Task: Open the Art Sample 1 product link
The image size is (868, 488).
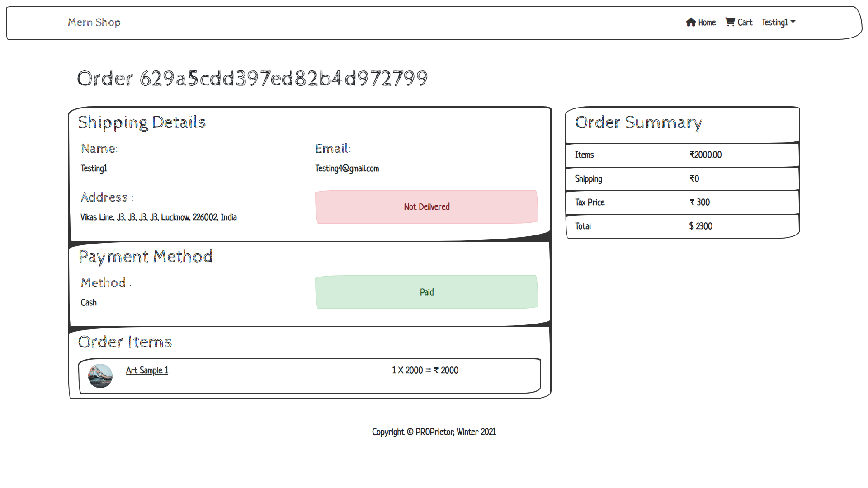Action: [147, 371]
